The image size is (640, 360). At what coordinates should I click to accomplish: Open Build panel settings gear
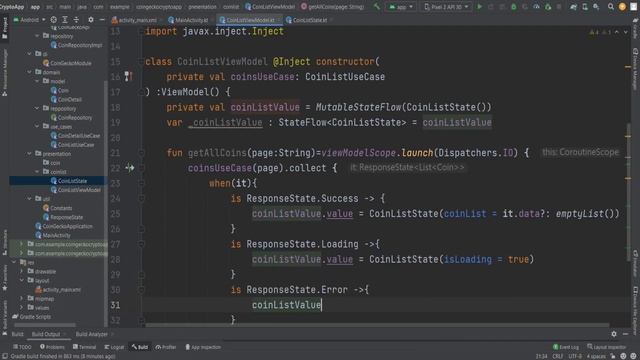coord(614,334)
